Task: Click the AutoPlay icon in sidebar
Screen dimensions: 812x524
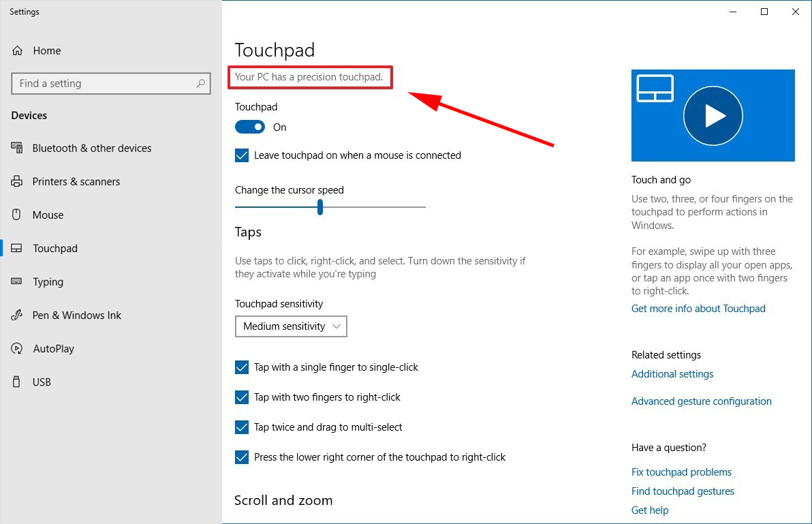Action: coord(17,348)
